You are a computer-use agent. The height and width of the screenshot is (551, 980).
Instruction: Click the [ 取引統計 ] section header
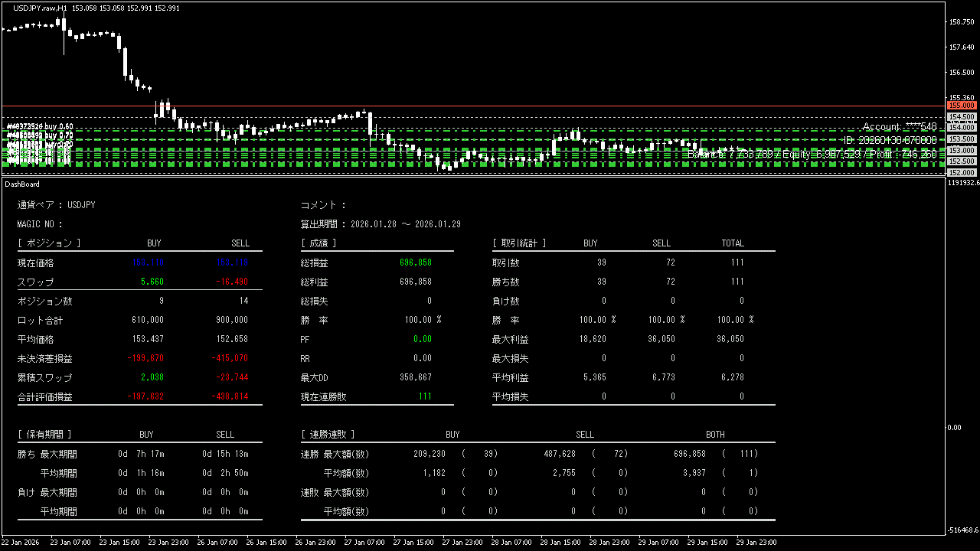coord(519,243)
